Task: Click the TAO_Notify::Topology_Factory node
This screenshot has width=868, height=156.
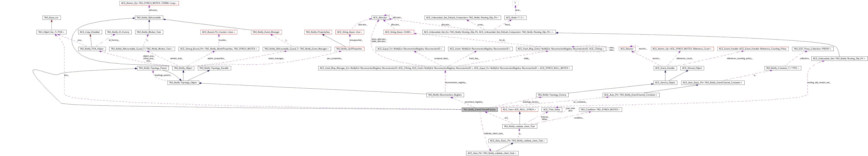Action: click(552, 95)
